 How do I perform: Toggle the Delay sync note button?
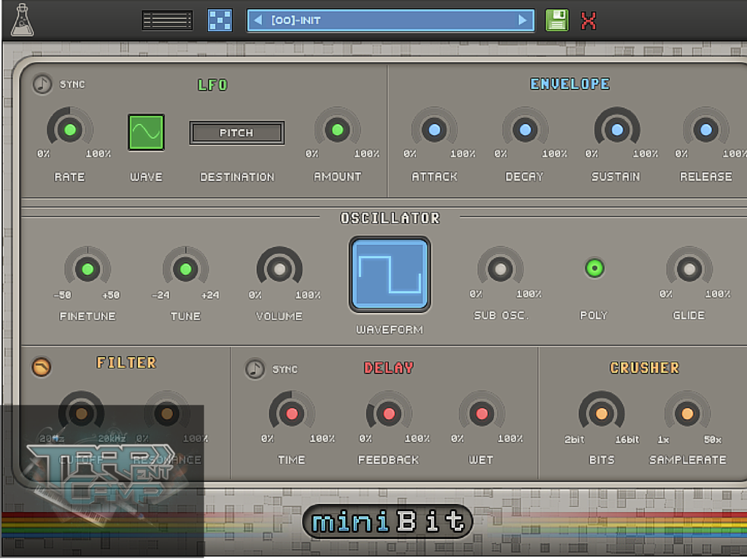tap(255, 369)
